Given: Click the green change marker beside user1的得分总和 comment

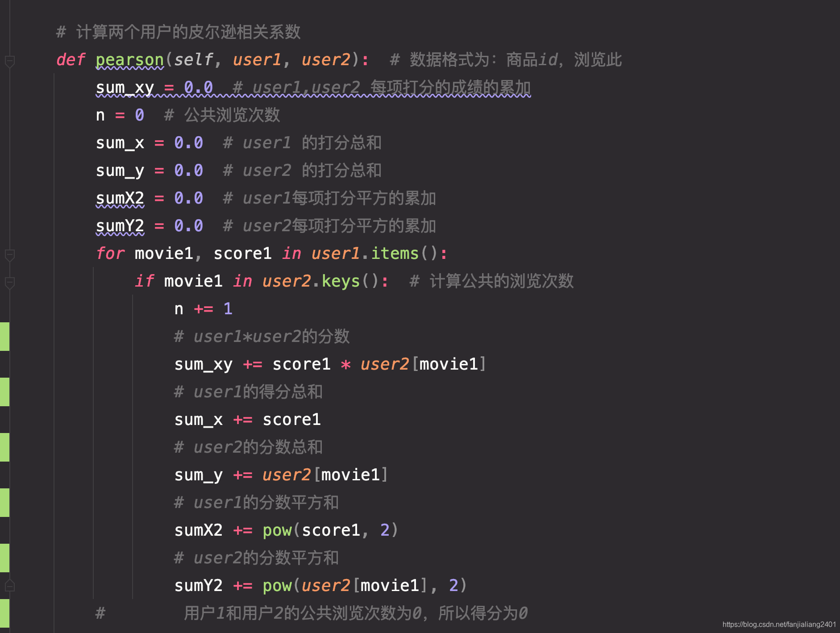Looking at the screenshot, I should [4, 392].
